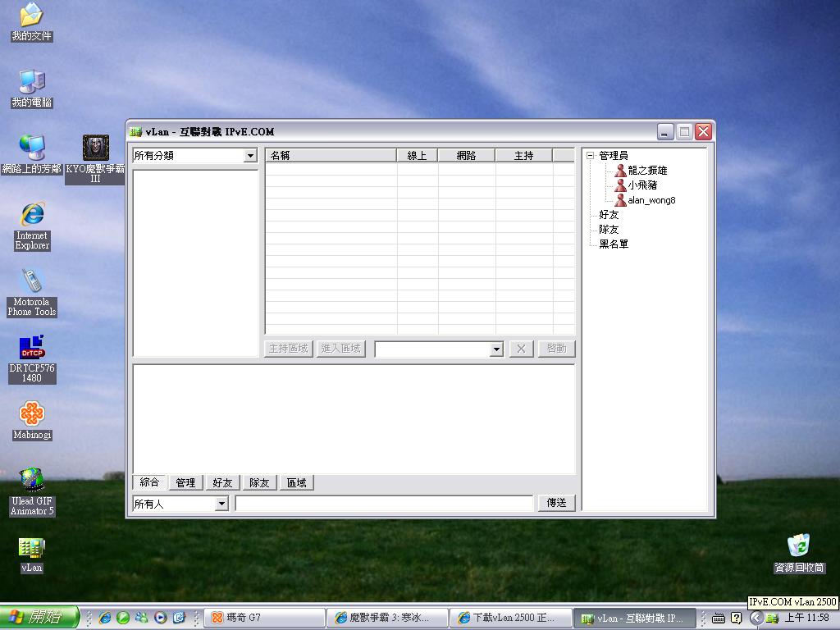Click the media player quick launch icon

[x=160, y=618]
